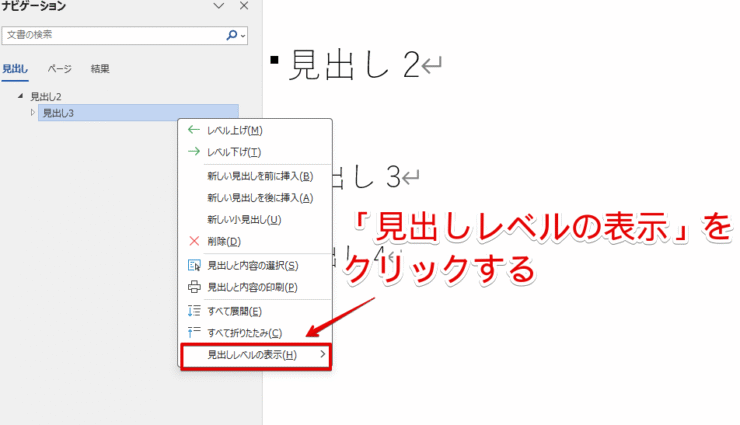Open the navigation pane options chevron
Viewport: 740px width, 425px height.
point(219,6)
